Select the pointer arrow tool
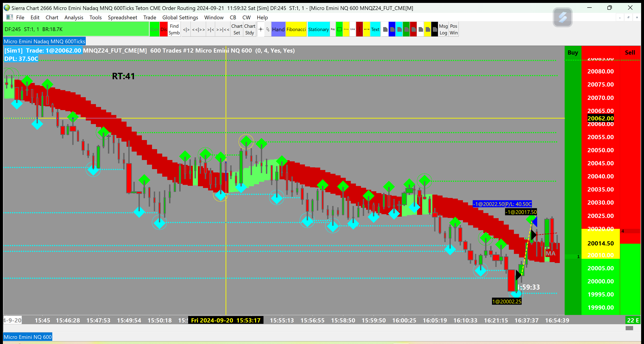644x344 pixels. (x=268, y=29)
